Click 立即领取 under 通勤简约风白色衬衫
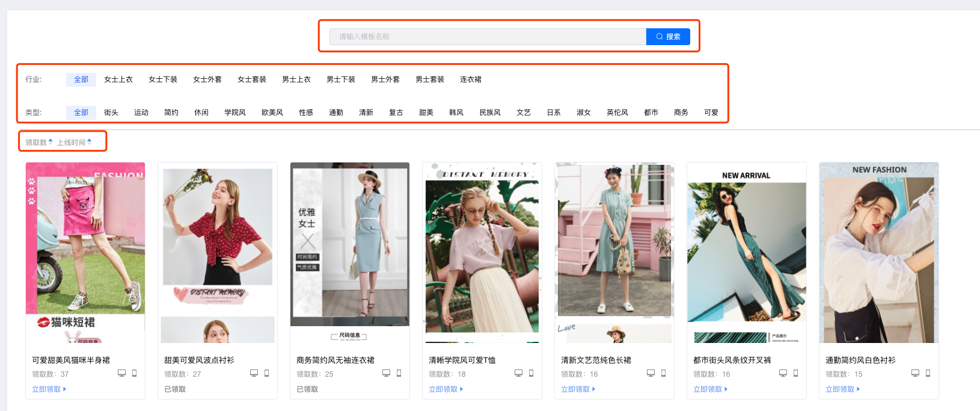The height and width of the screenshot is (411, 980). (842, 389)
